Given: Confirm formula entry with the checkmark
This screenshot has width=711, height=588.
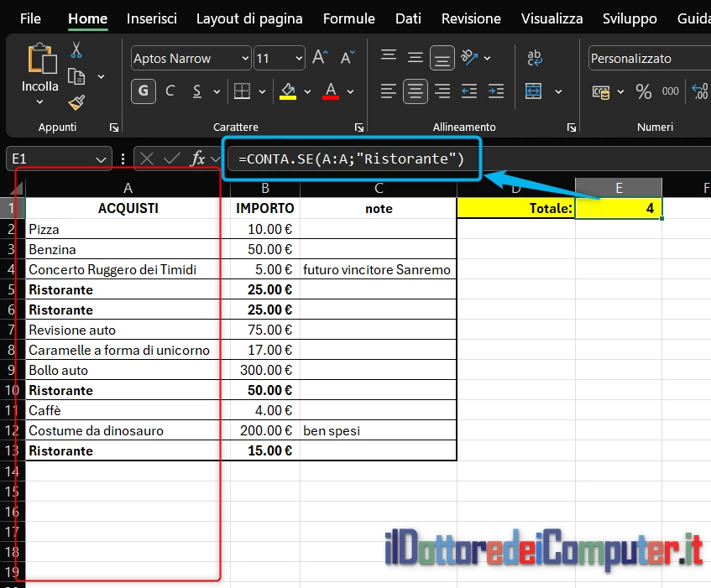Looking at the screenshot, I should 172,159.
